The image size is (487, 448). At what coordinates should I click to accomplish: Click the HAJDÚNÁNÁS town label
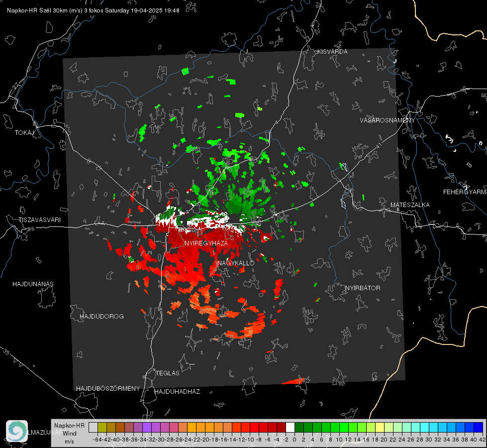pos(33,284)
